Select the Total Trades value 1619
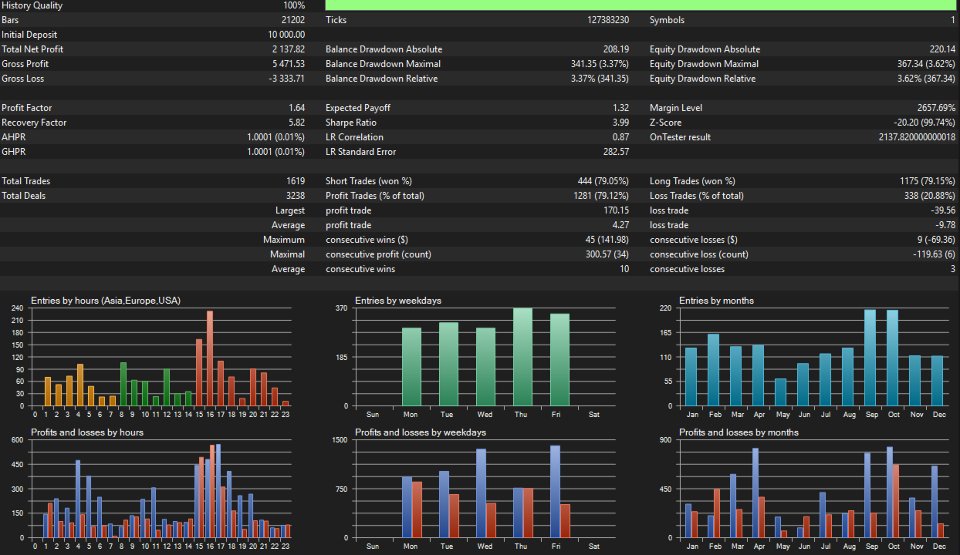This screenshot has width=960, height=555. (296, 181)
